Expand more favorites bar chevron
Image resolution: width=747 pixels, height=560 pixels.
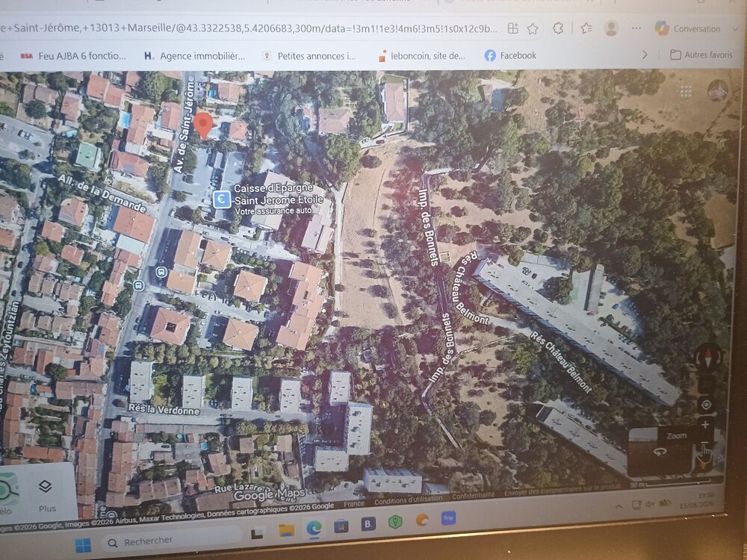point(645,55)
